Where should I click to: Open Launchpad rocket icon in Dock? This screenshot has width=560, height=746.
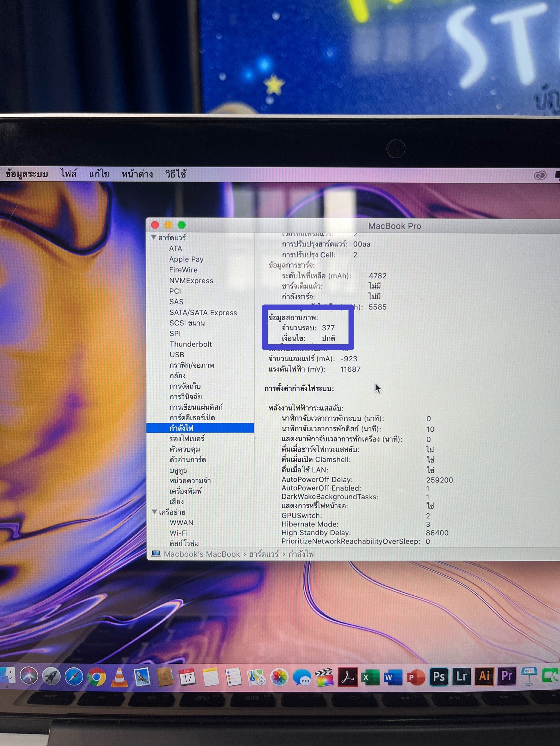click(51, 676)
